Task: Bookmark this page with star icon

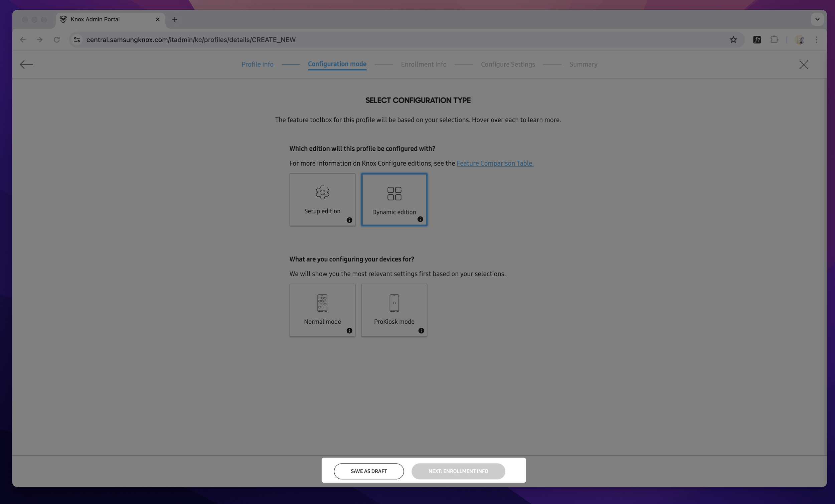Action: pyautogui.click(x=733, y=40)
